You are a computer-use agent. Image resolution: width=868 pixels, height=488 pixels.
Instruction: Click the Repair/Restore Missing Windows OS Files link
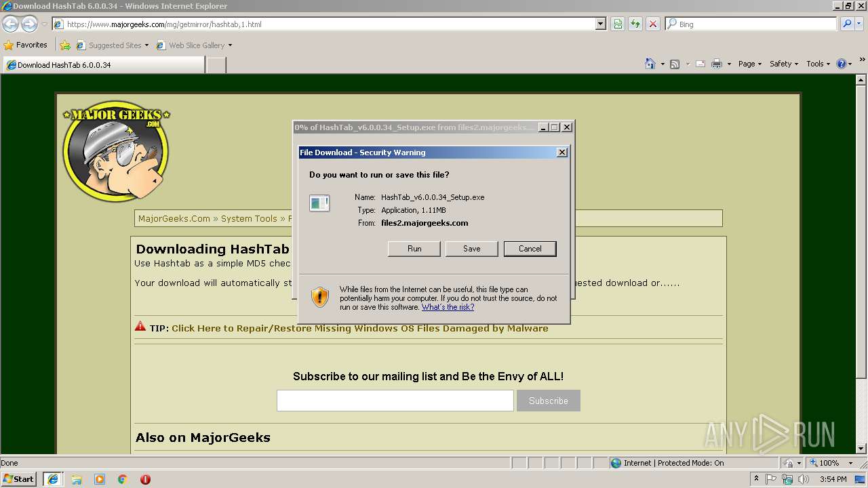[x=360, y=328]
